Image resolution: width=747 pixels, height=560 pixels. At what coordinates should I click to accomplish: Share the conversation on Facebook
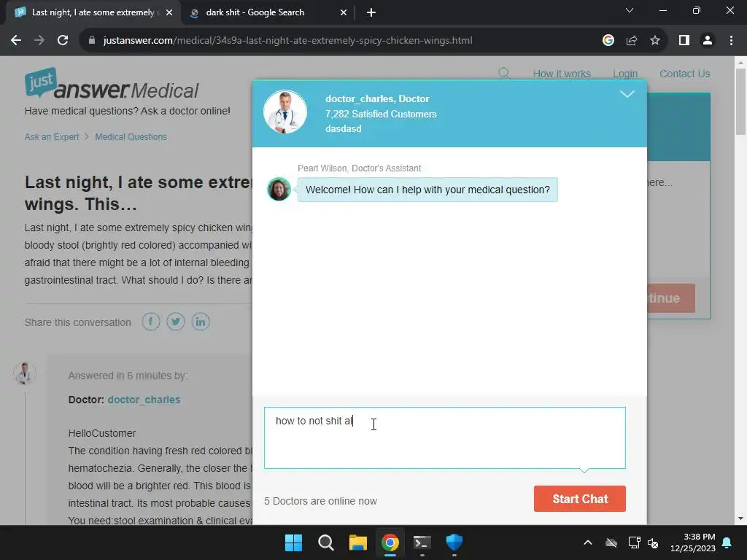pos(150,322)
